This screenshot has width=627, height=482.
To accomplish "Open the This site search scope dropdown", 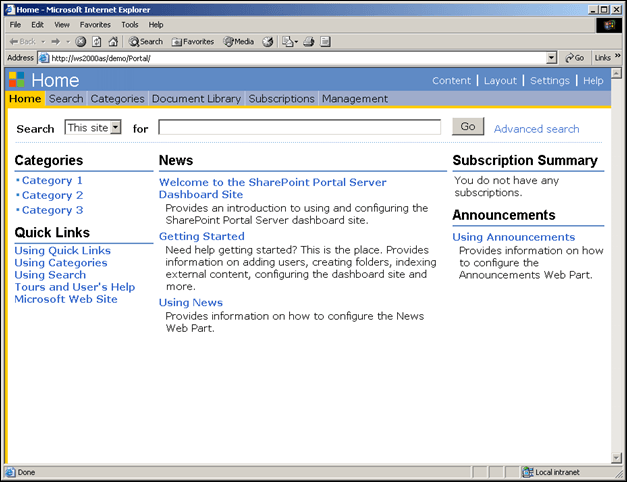I will [115, 127].
